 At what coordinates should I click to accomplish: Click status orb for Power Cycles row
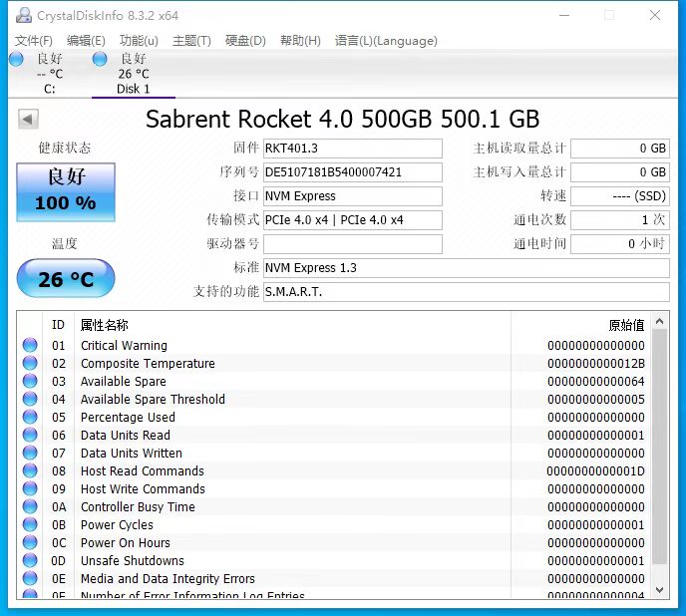(x=30, y=524)
